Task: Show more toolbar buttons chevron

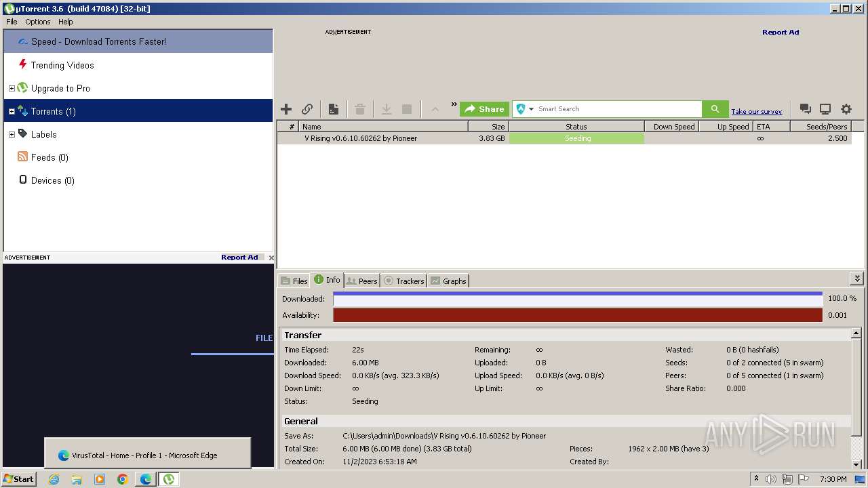Action: click(454, 104)
